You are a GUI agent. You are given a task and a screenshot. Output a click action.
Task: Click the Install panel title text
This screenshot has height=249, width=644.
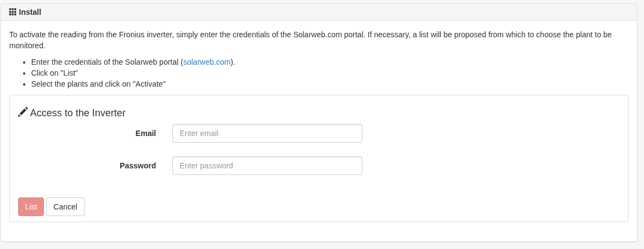[30, 12]
